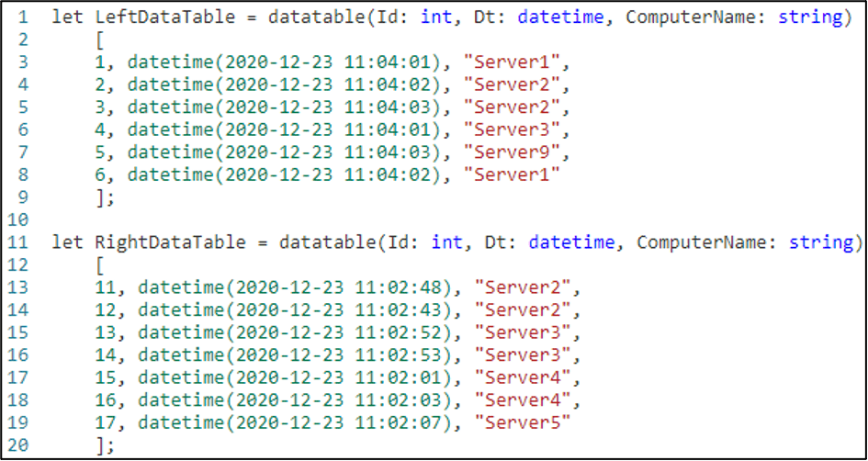Click line number 11 in the gutter
The image size is (868, 461).
click(22, 242)
